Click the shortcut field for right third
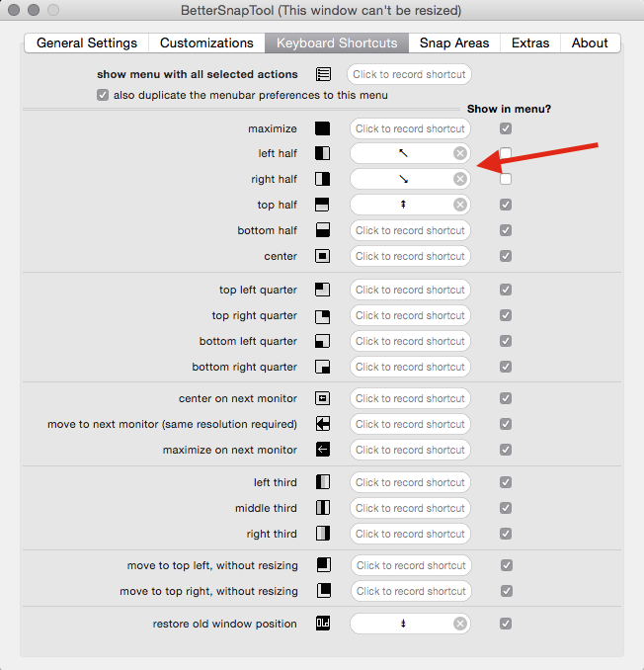Image resolution: width=644 pixels, height=670 pixels. (410, 534)
